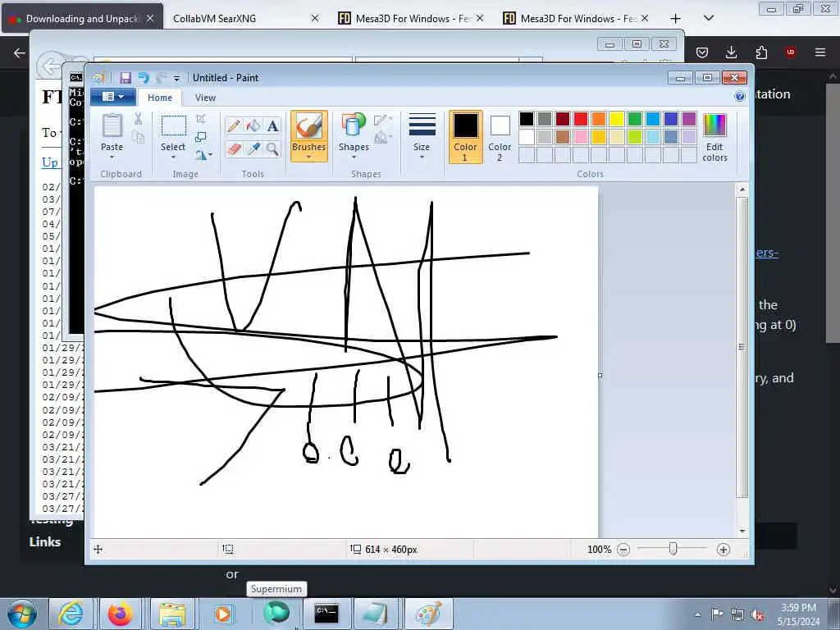Open the Paint application menu dropdown

[113, 97]
